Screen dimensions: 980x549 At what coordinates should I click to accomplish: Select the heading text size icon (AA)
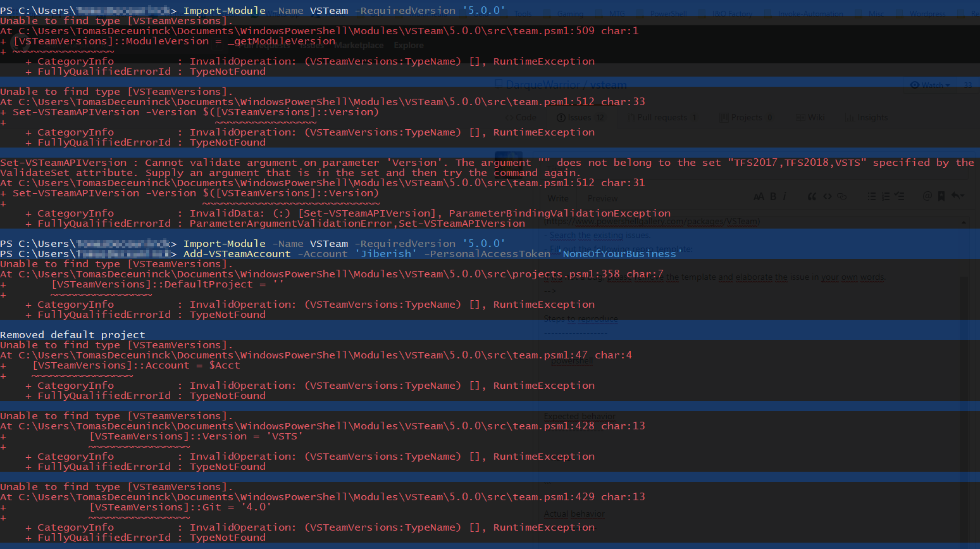click(759, 196)
